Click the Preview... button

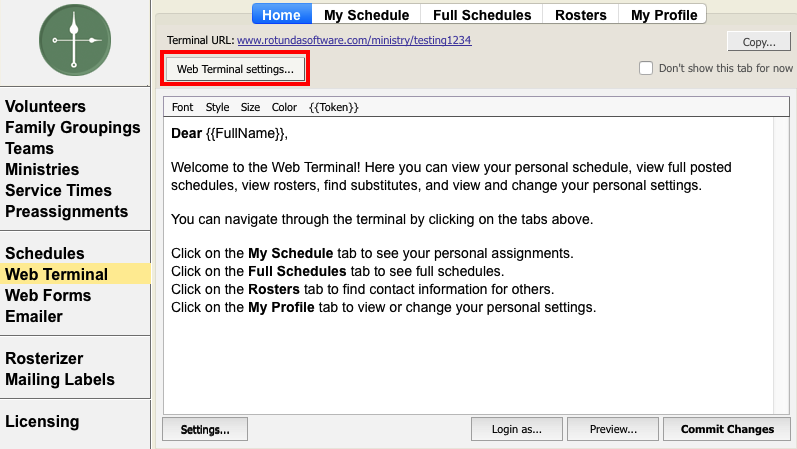[x=613, y=429]
